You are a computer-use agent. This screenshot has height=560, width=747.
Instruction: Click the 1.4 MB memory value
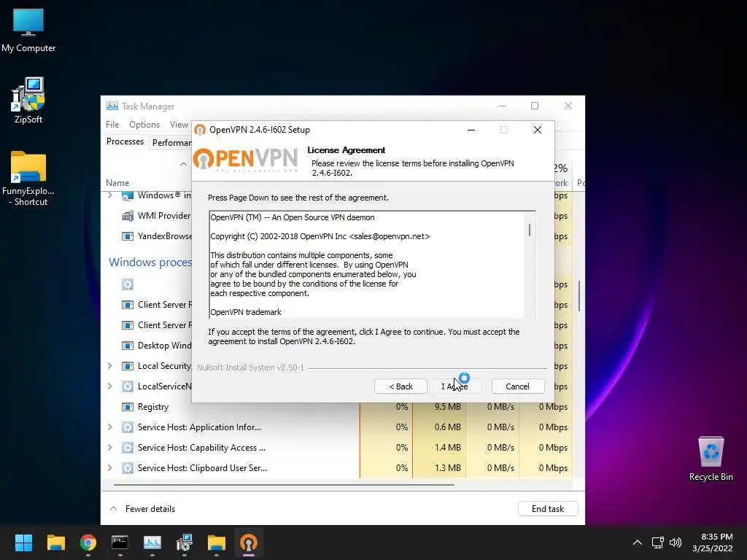point(447,448)
